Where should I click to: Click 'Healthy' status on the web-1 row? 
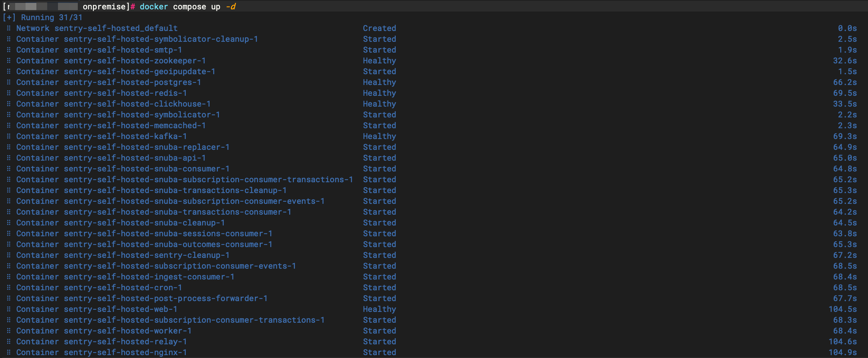(380, 309)
